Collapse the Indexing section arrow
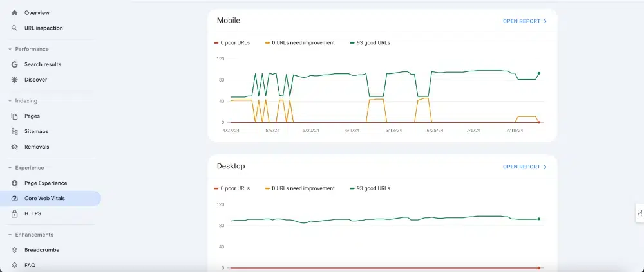 [x=10, y=101]
